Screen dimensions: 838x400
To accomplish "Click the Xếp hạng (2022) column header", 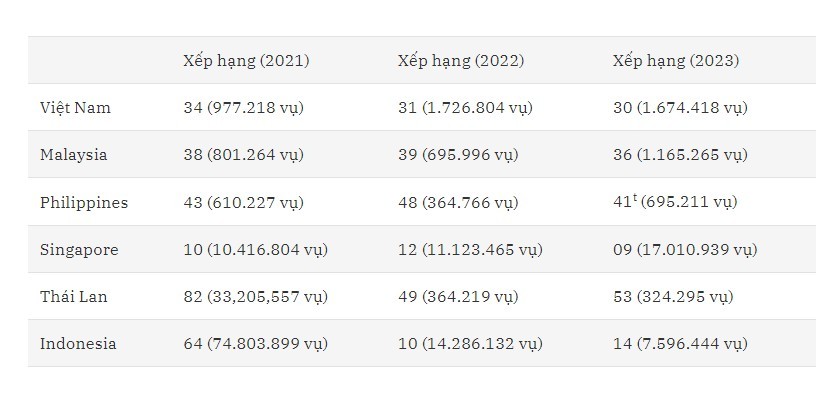I will coord(461,60).
